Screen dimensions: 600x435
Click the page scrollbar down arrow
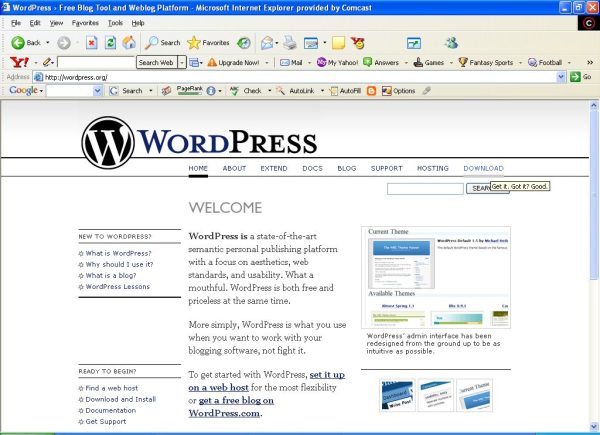(594, 427)
